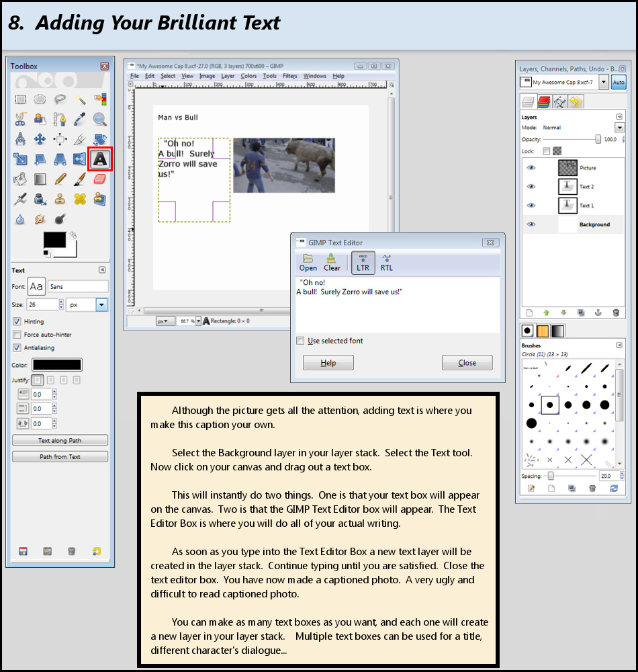
Task: Select the Pencil tool
Action: [x=60, y=179]
